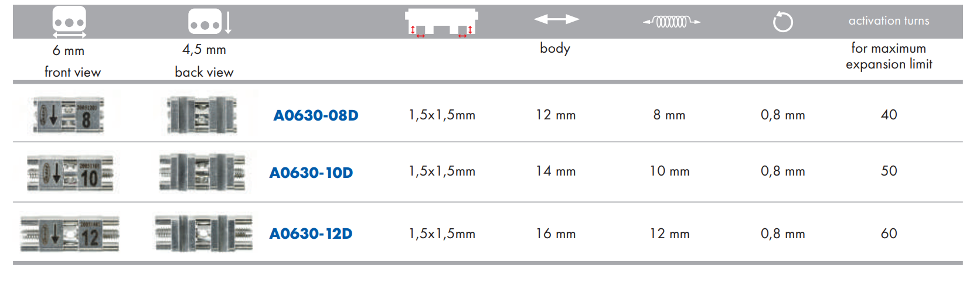
Task: Select the 16 mm body value
Action: tap(556, 234)
